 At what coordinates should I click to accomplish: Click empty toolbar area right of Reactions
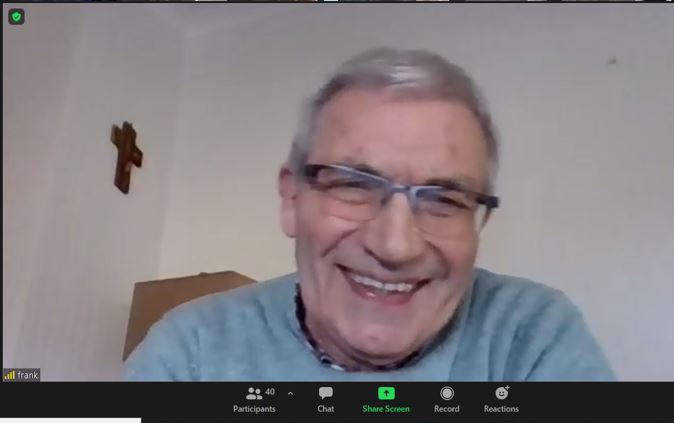pos(600,398)
